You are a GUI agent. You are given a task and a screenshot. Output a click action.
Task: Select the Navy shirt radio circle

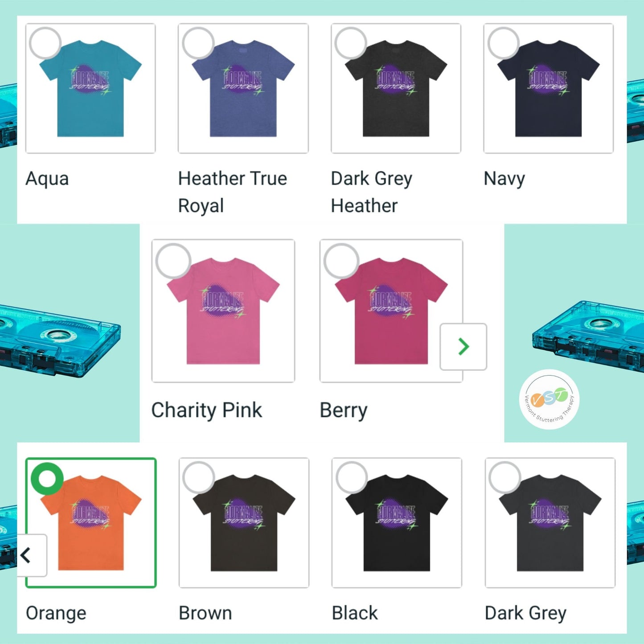click(x=504, y=43)
